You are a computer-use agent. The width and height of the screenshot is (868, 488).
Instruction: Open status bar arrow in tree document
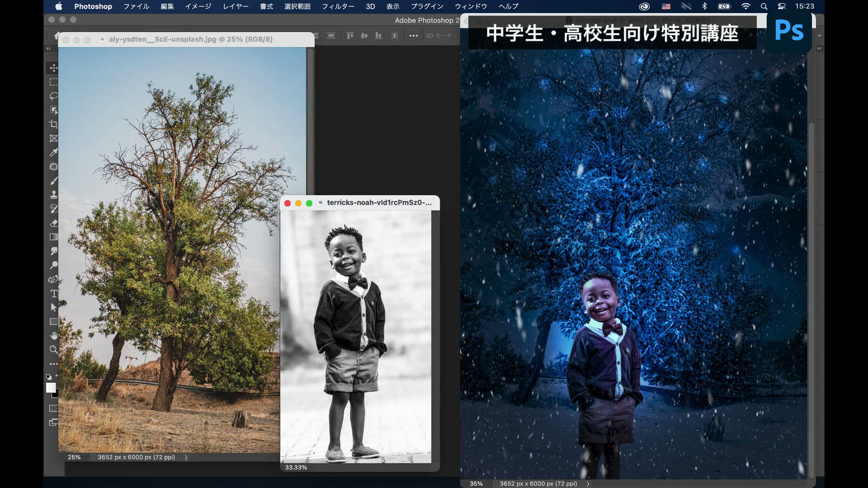186,457
